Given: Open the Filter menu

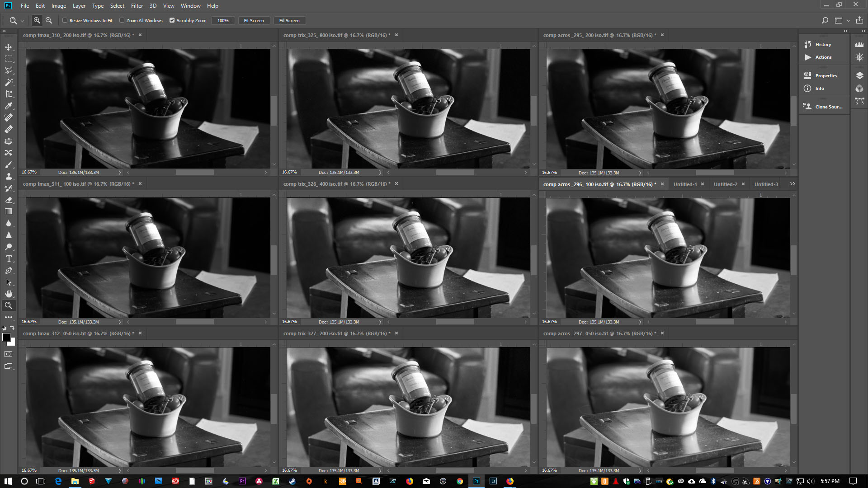Looking at the screenshot, I should [137, 6].
